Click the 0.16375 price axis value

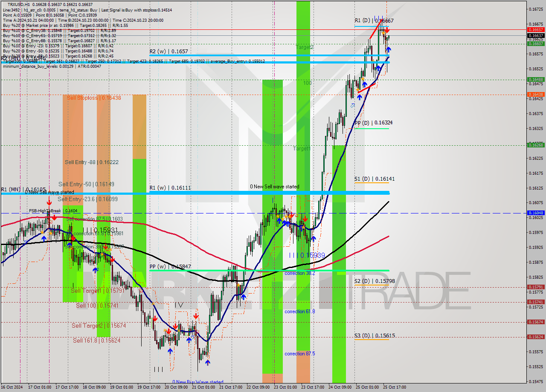click(x=536, y=113)
